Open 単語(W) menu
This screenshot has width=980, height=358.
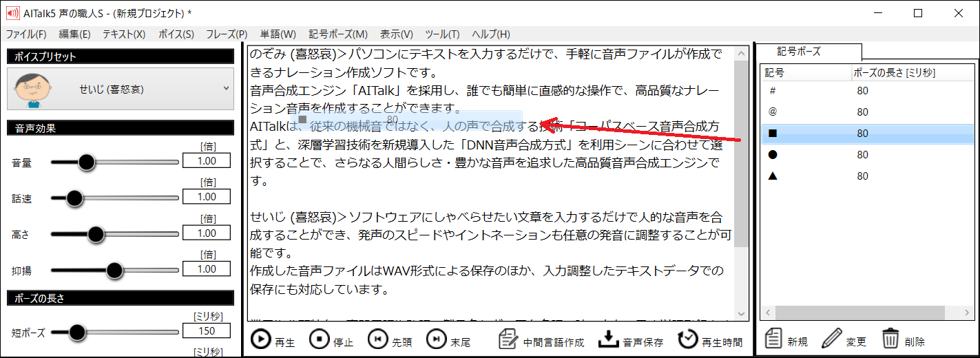point(278,34)
